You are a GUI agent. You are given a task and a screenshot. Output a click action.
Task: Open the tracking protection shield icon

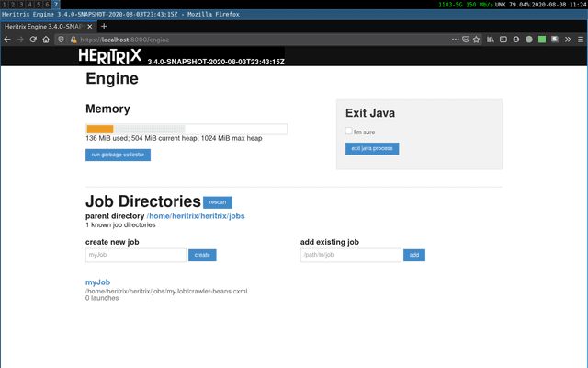coord(62,40)
